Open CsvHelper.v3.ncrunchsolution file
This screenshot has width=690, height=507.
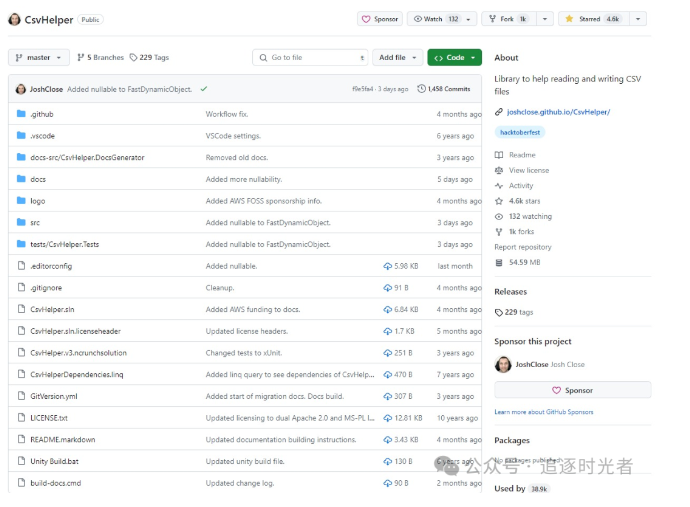[78, 353]
